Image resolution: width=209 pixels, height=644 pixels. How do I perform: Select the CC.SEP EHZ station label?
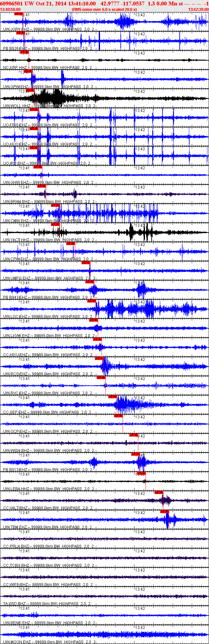click(x=15, y=412)
